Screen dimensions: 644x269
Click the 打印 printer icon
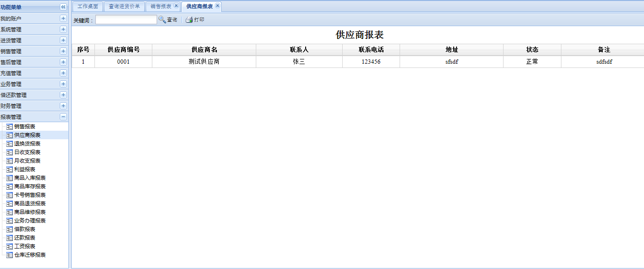coord(189,20)
